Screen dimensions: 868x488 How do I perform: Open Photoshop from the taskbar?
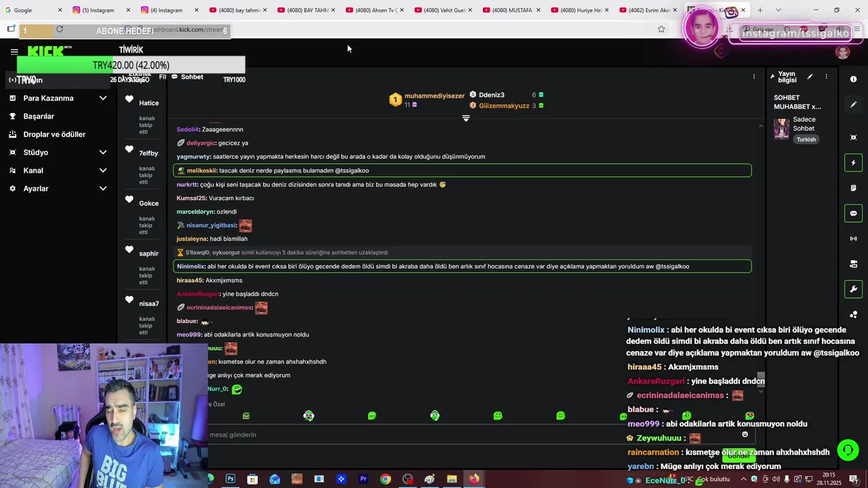(x=231, y=479)
